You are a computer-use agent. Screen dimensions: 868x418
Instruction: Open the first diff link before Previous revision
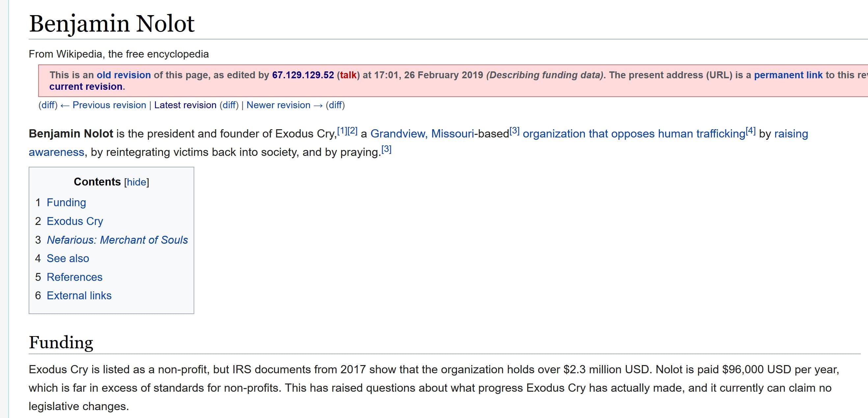(48, 105)
